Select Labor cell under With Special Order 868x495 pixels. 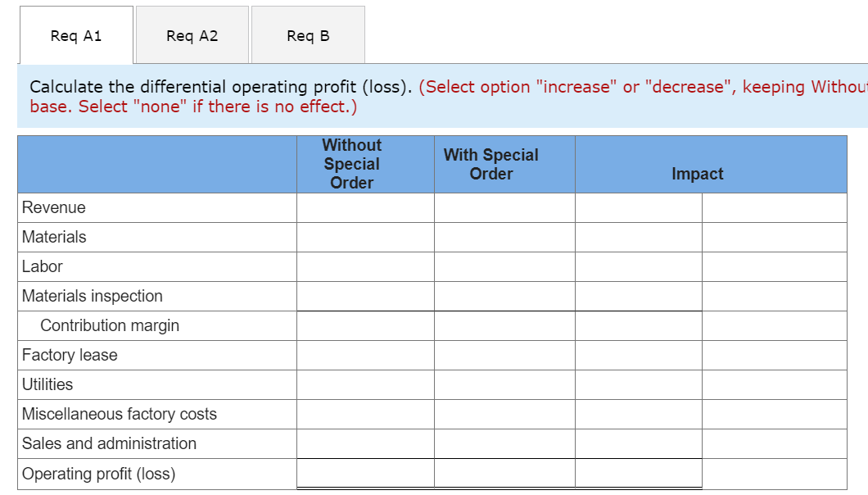pos(504,267)
